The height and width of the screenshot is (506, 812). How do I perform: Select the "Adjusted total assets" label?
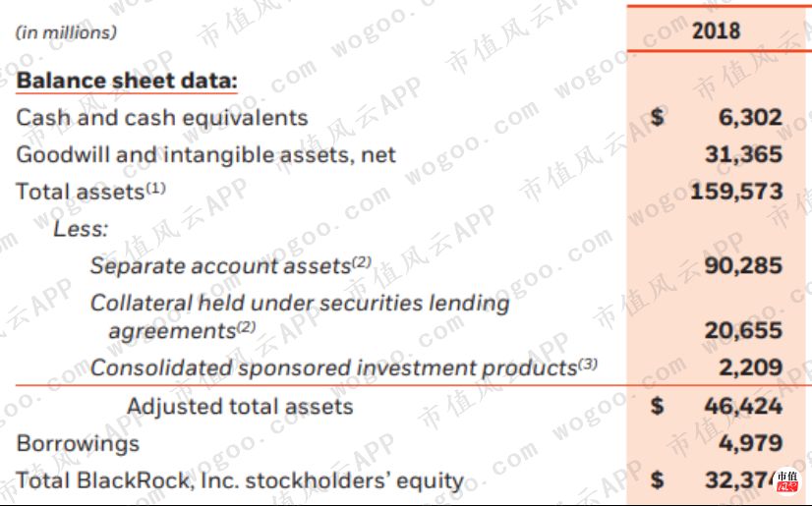tap(240, 406)
